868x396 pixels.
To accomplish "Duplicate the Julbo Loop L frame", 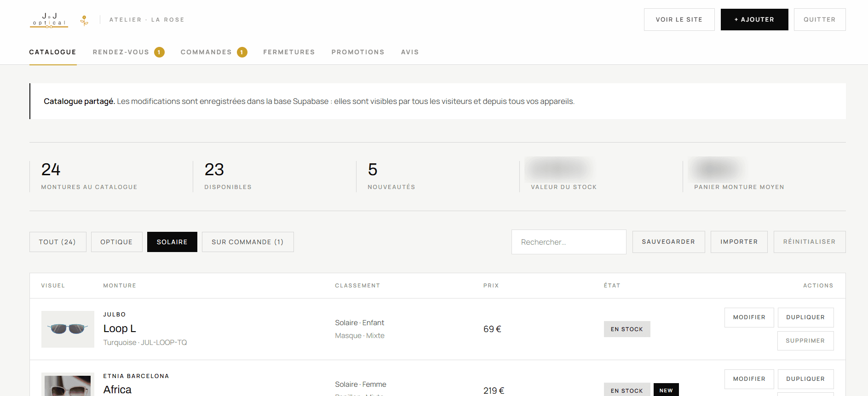I will coord(805,317).
